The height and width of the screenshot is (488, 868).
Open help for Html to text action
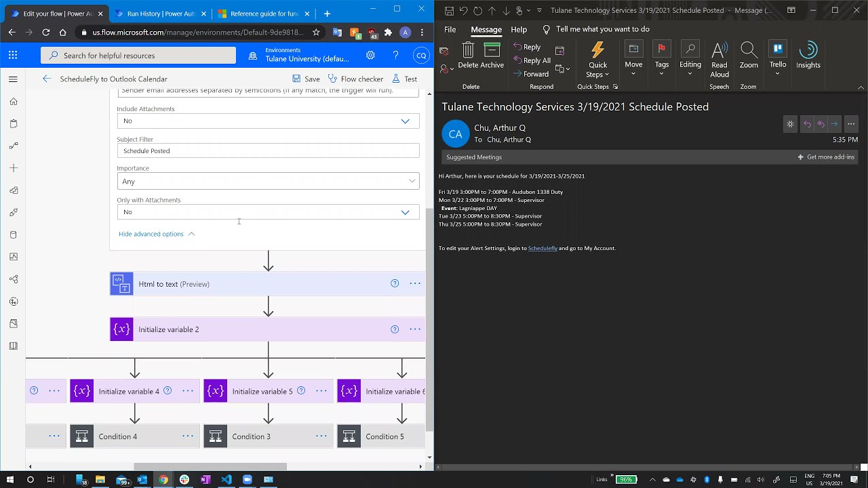(x=395, y=283)
